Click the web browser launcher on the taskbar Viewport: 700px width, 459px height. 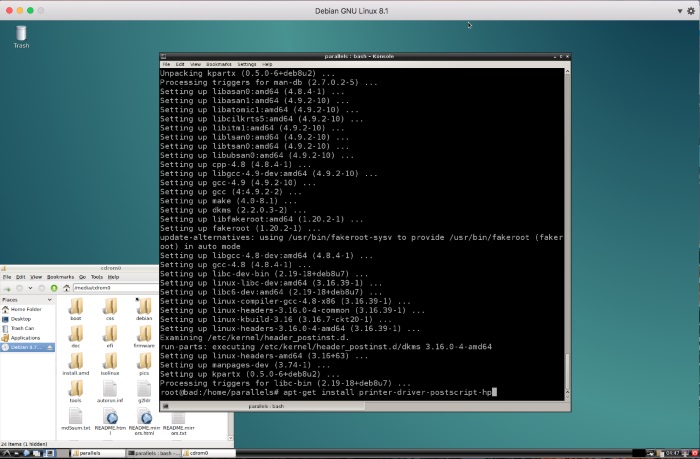point(26,453)
